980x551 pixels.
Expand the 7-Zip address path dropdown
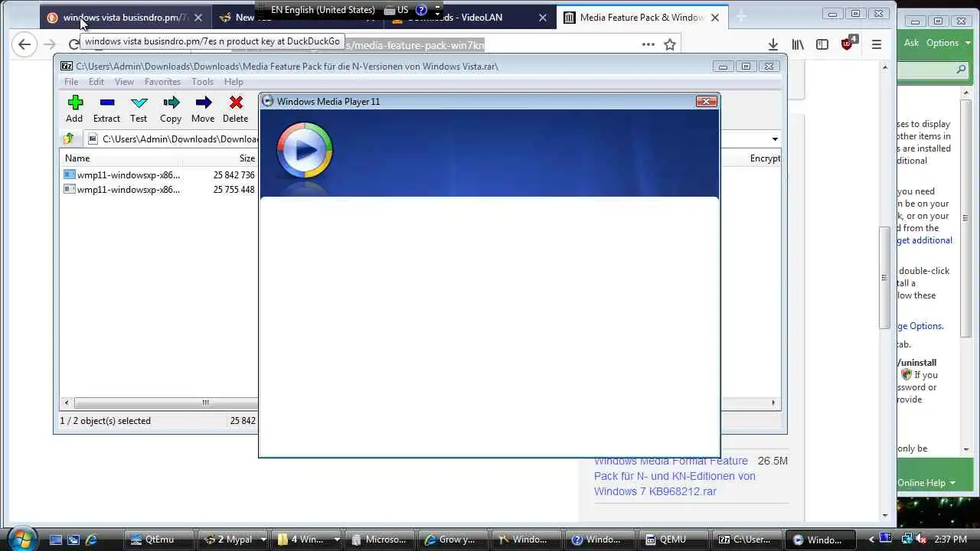[775, 139]
